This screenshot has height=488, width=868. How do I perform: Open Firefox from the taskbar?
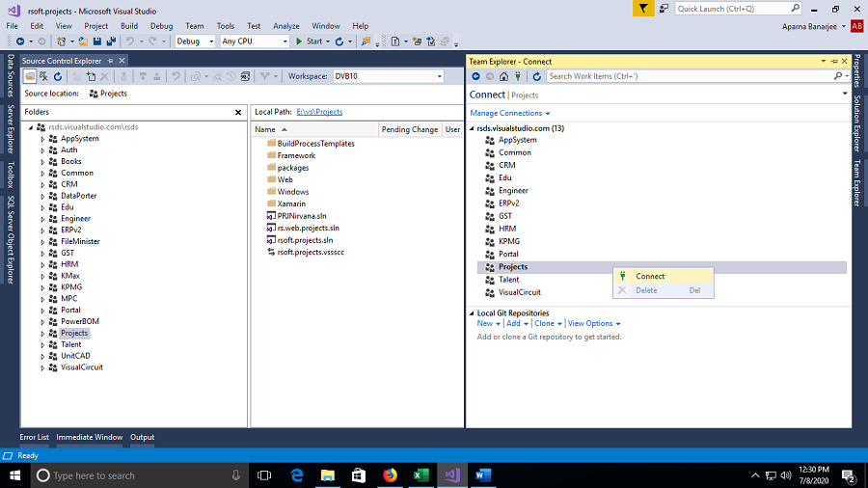(x=390, y=475)
